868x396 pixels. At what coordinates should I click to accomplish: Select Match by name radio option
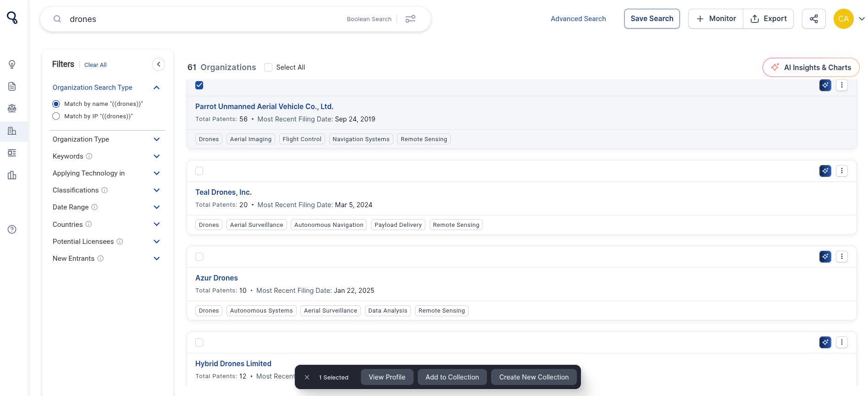[x=56, y=104]
